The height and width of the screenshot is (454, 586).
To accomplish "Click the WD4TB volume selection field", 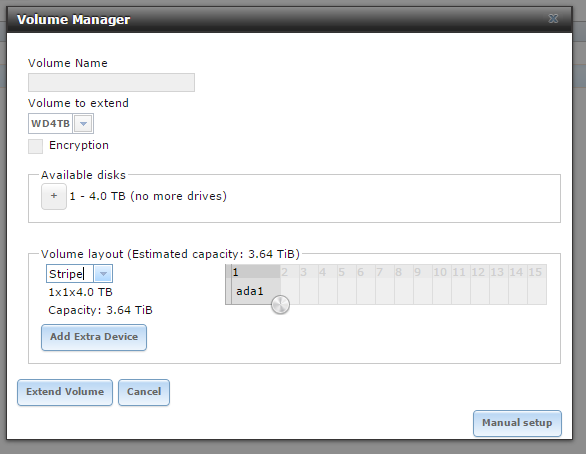I will pyautogui.click(x=50, y=124).
